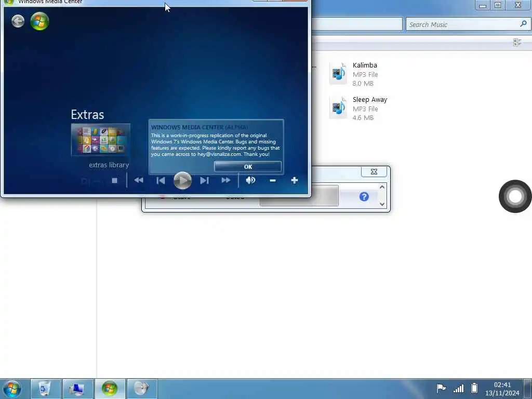532x399 pixels.
Task: Lower volume with the minus button
Action: 272,180
